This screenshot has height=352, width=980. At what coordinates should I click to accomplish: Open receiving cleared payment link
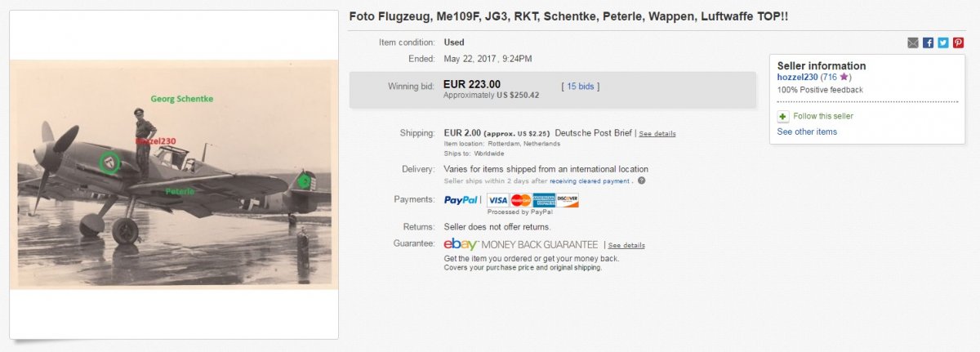[590, 180]
